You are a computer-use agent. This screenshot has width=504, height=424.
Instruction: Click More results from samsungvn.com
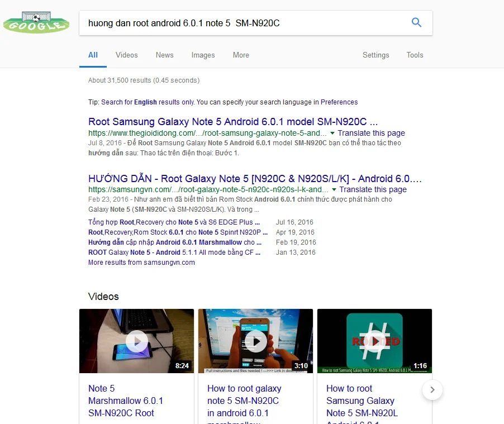[x=141, y=263]
